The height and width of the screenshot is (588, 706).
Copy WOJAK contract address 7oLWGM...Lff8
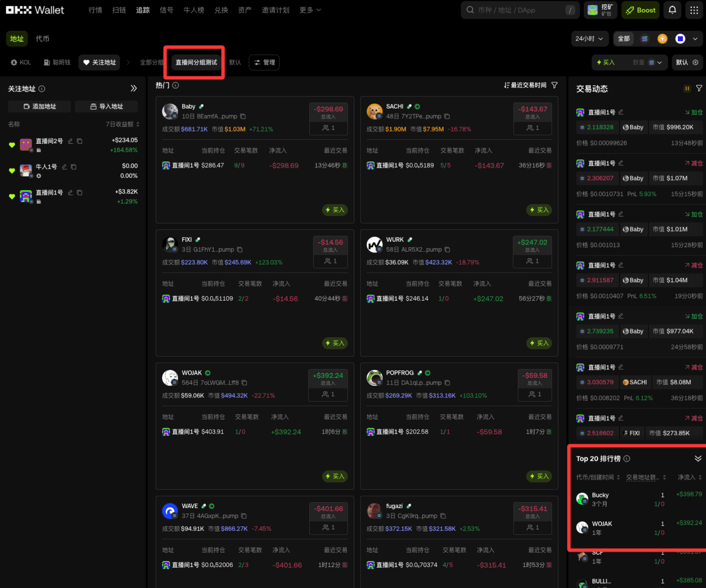[x=244, y=383]
